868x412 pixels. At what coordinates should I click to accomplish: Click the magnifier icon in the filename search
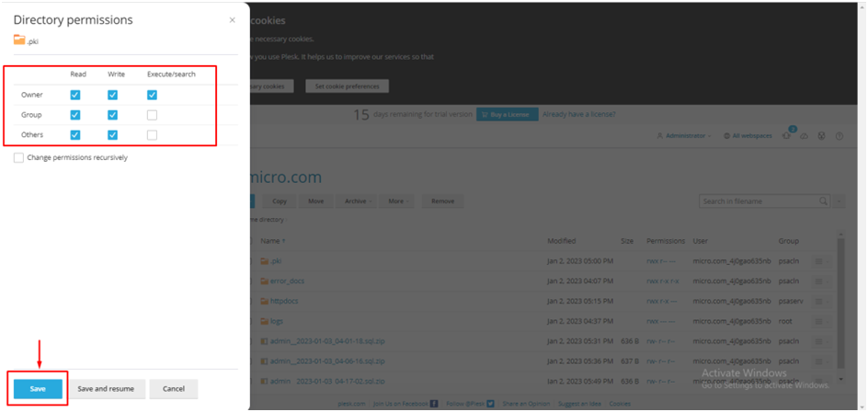click(823, 200)
